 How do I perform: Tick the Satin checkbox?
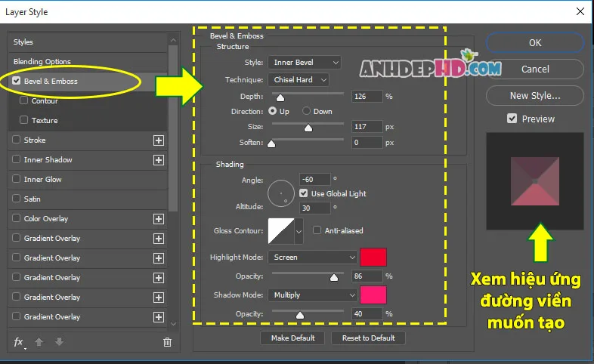(x=17, y=199)
